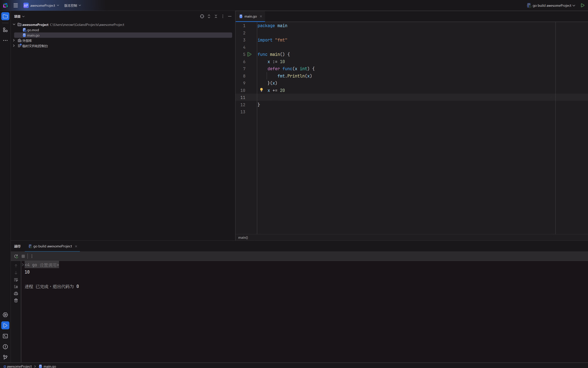The image size is (588, 368).
Task: Toggle the Project tool window icon
Action: [5, 16]
